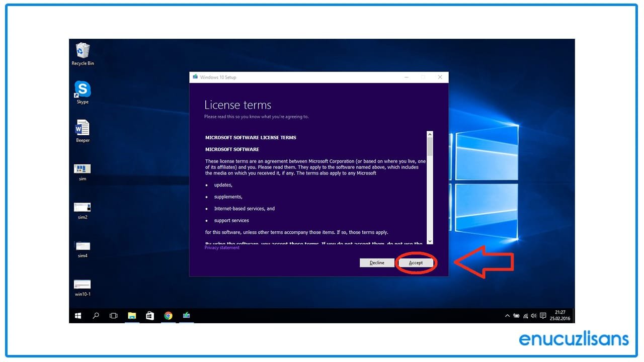The image size is (644, 362).
Task: Open the Recycle Bin desktop icon
Action: click(83, 54)
